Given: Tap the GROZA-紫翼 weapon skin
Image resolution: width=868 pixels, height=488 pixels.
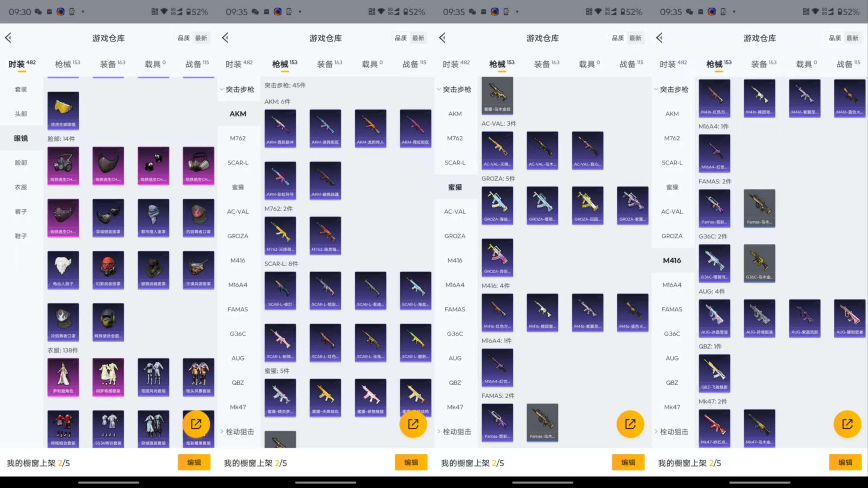Looking at the screenshot, I should pyautogui.click(x=632, y=205).
